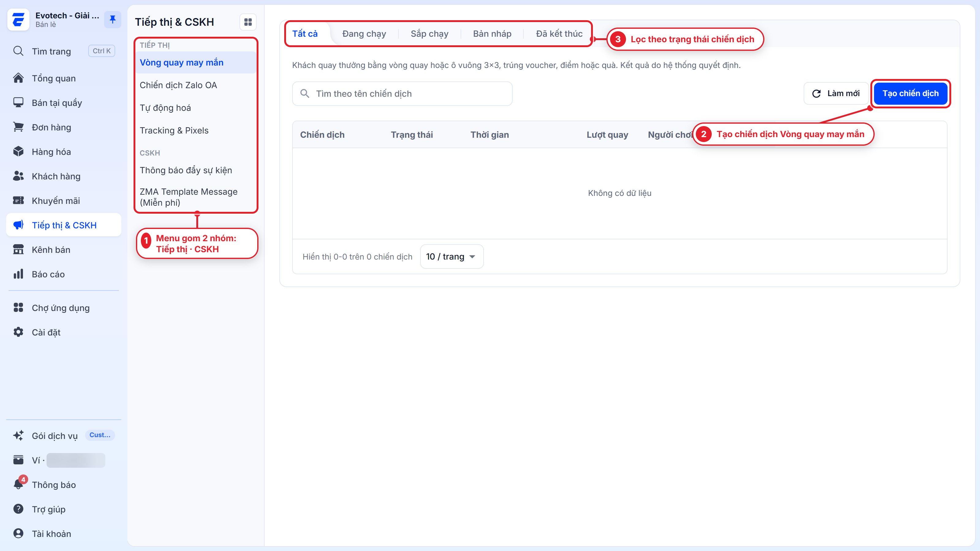Click the Làm mới refresh button
Screen dimensions: 980x551
click(x=836, y=94)
